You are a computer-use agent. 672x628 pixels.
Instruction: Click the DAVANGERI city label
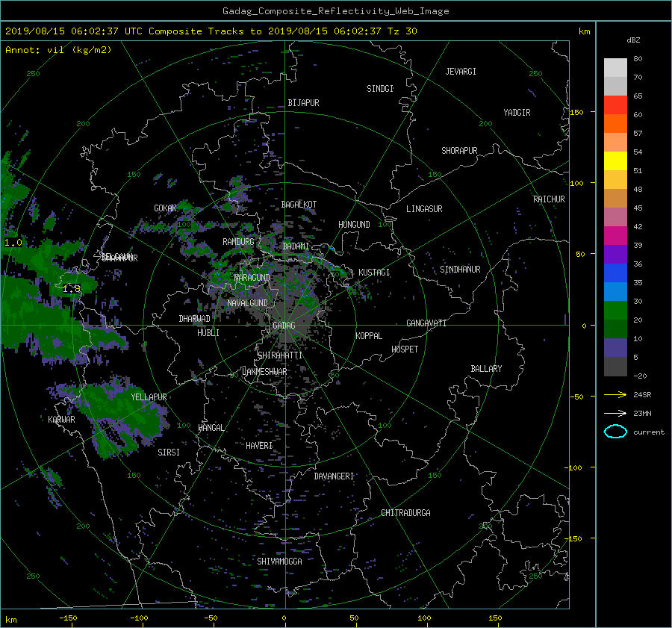pos(334,476)
